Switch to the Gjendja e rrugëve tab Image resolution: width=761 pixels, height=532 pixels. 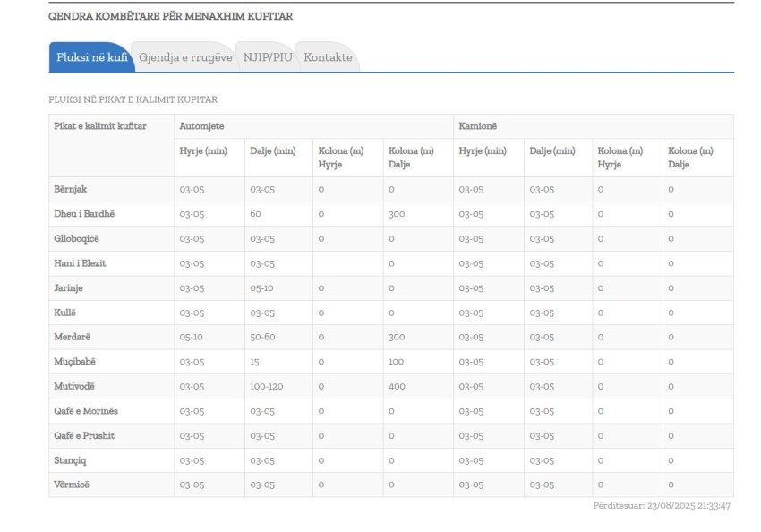tap(185, 57)
